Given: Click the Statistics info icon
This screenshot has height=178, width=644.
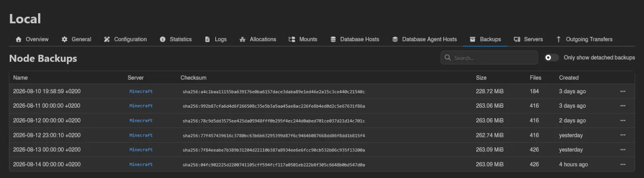Looking at the screenshot, I should (163, 39).
